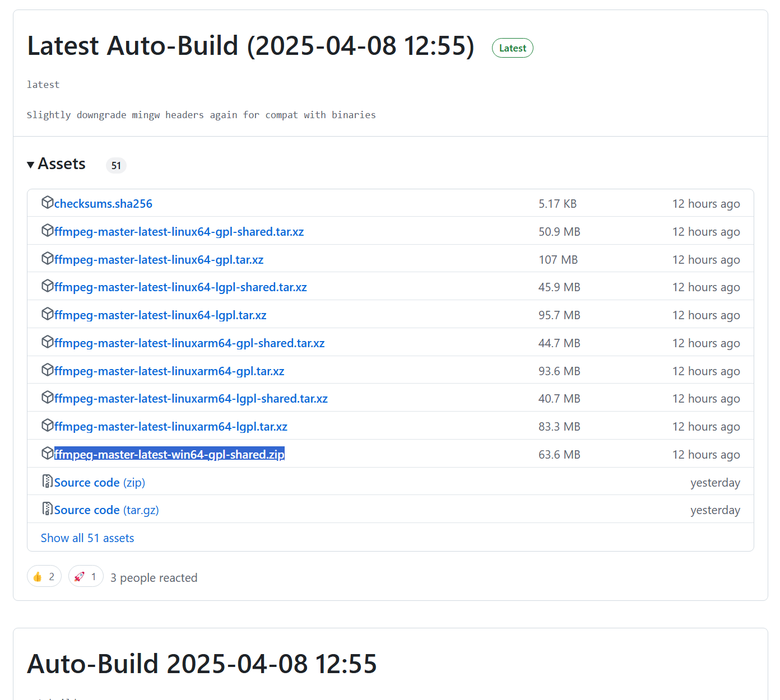The width and height of the screenshot is (780, 700).
Task: Click the 83.3 MB file size
Action: [559, 427]
